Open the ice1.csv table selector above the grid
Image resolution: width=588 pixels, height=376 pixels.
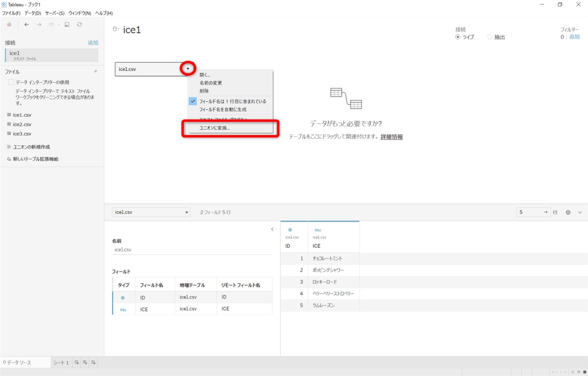pyautogui.click(x=151, y=212)
